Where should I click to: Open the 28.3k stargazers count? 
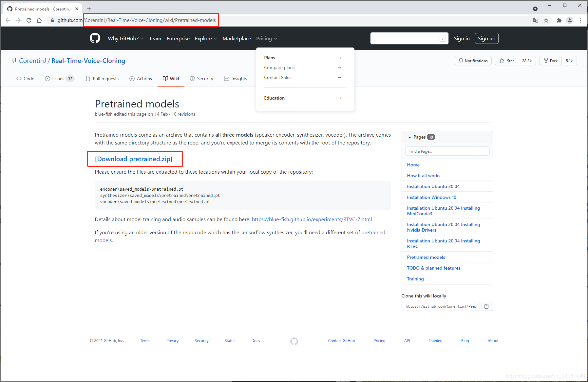(x=527, y=61)
